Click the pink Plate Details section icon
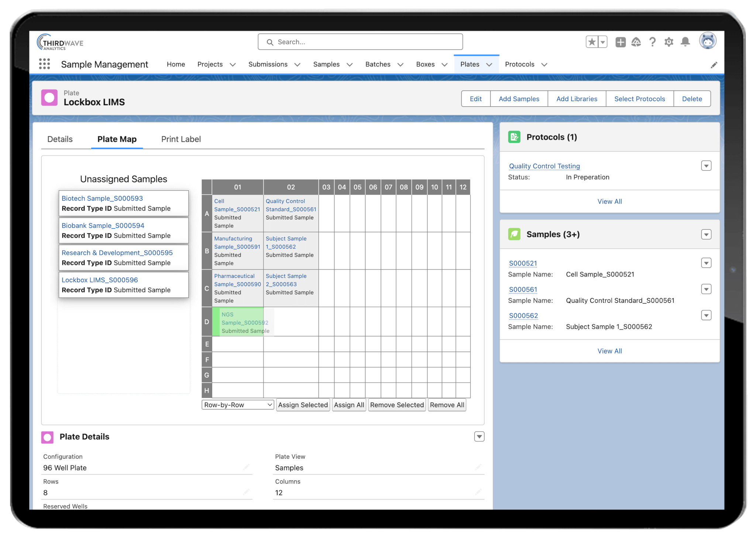Screen dimensions: 756x541 (x=47, y=437)
